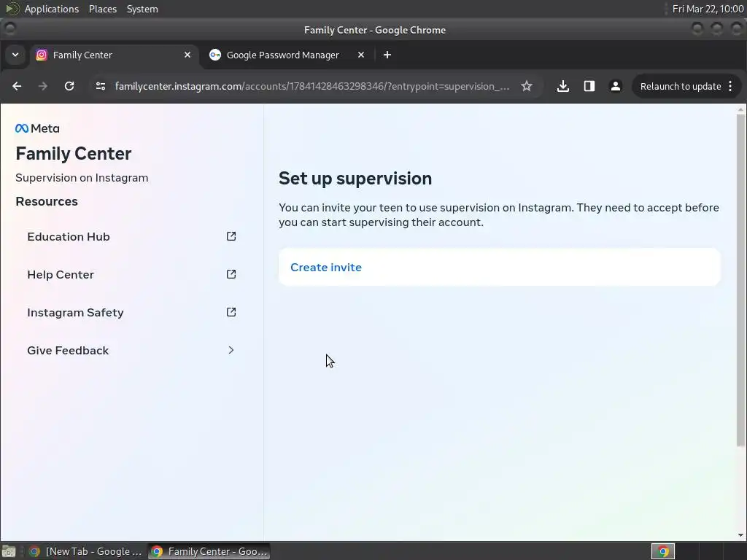Screen dimensions: 747x560
Task: Reload the Family Center page
Action: (x=69, y=86)
